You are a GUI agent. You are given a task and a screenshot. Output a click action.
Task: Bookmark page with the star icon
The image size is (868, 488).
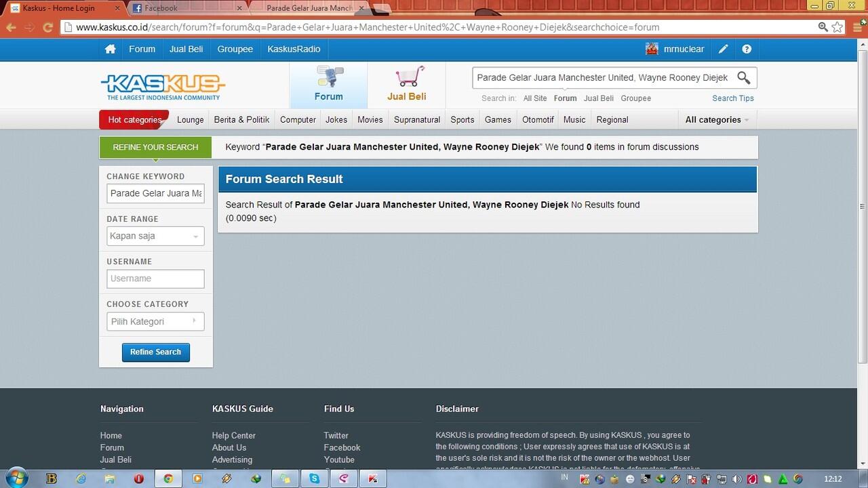[837, 27]
